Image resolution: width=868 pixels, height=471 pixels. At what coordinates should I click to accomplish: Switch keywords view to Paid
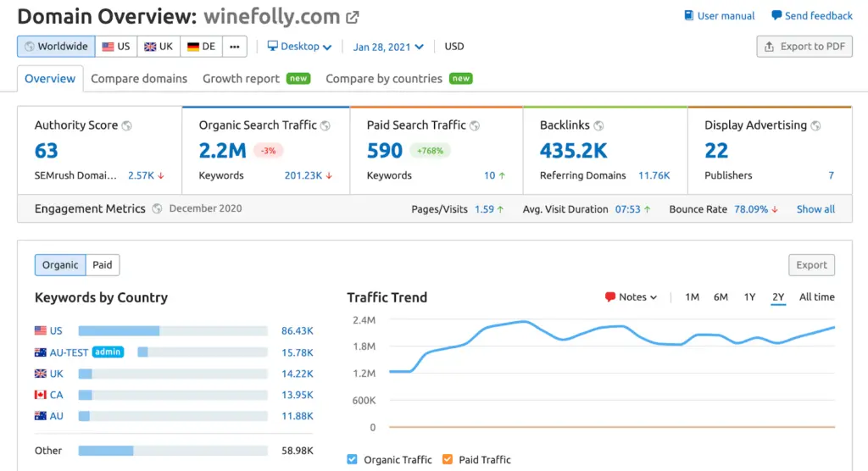[x=103, y=265]
